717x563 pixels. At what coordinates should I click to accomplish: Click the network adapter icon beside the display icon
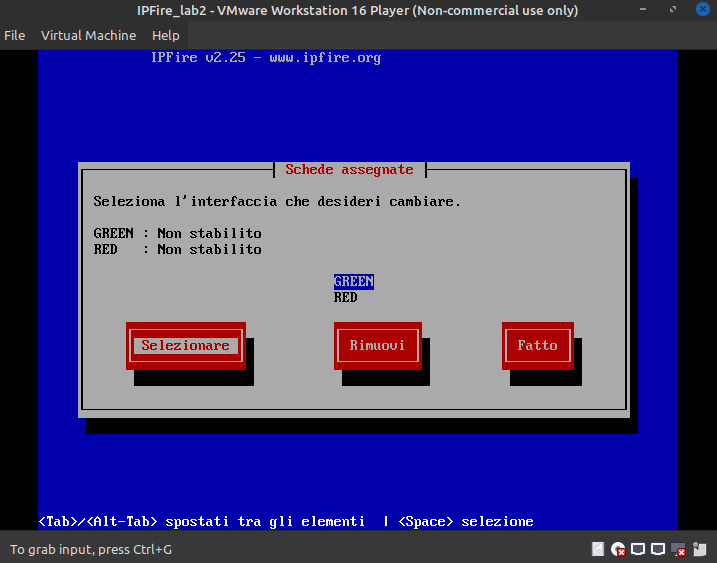click(x=658, y=549)
